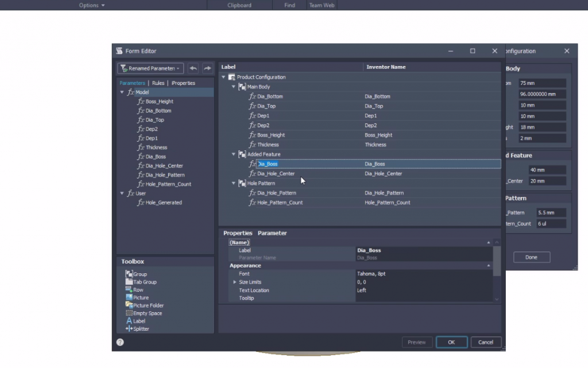Collapse the Hole Pattern group node

[x=234, y=183]
